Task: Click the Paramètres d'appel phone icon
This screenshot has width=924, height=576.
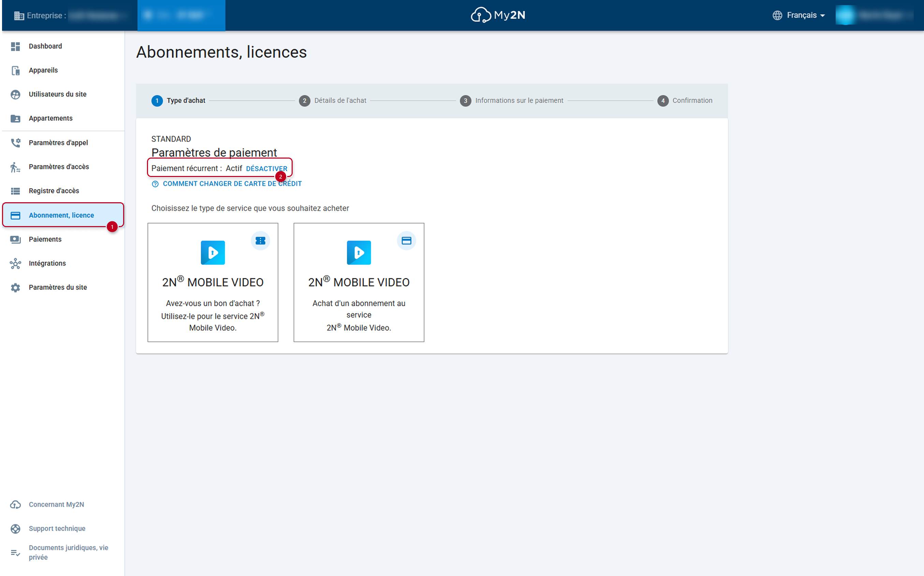Action: [x=15, y=143]
